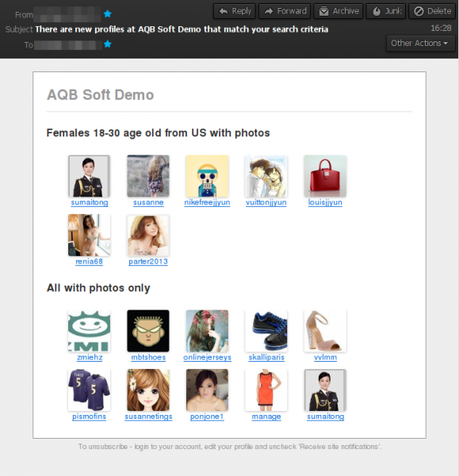Image resolution: width=459 pixels, height=476 pixels.
Task: Open the vvlmm profile link
Action: pyautogui.click(x=325, y=357)
